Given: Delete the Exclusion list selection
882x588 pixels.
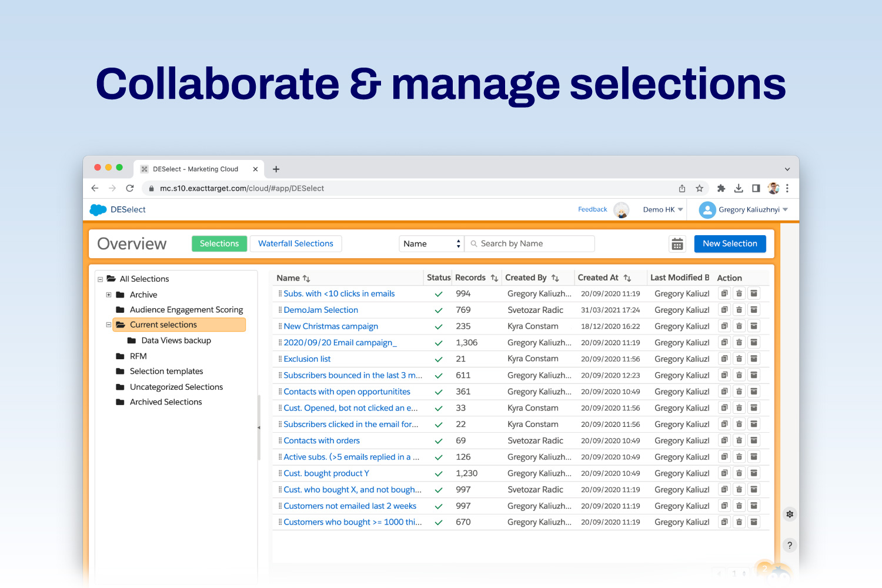Looking at the screenshot, I should tap(739, 359).
